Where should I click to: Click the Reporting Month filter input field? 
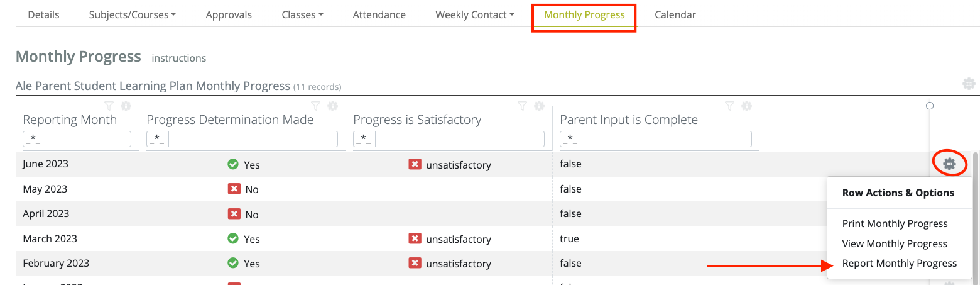[87, 139]
